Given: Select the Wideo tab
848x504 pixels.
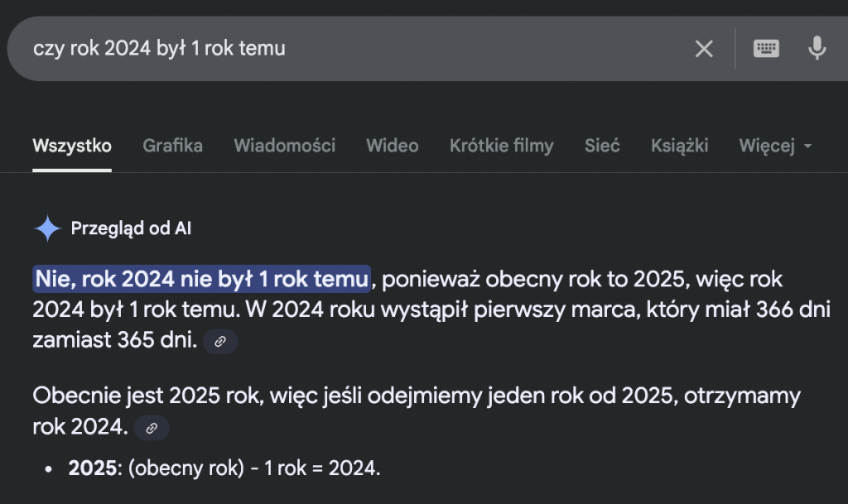Looking at the screenshot, I should pos(392,146).
